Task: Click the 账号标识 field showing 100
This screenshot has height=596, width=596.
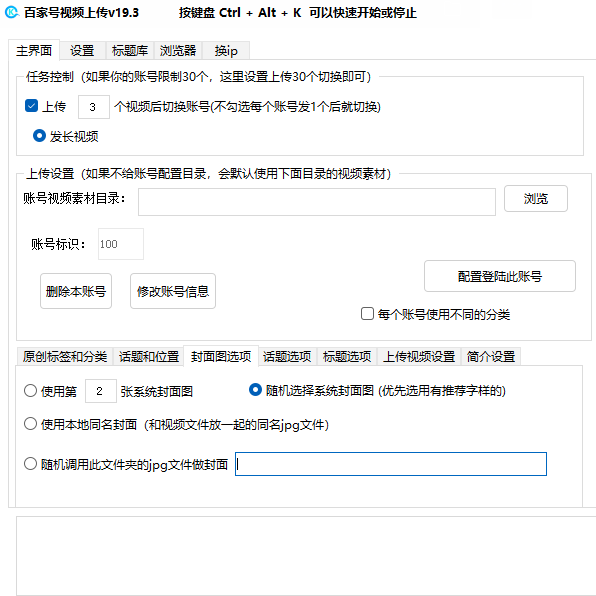Action: tap(121, 244)
